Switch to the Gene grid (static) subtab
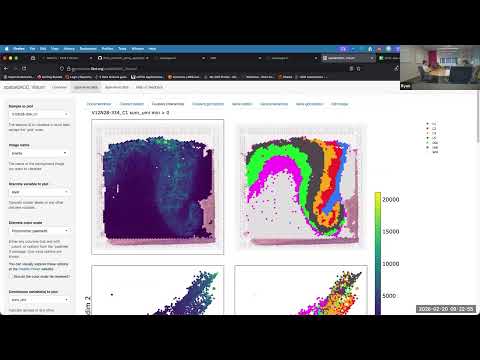Screen dimensions: 480x360 (x=309, y=104)
